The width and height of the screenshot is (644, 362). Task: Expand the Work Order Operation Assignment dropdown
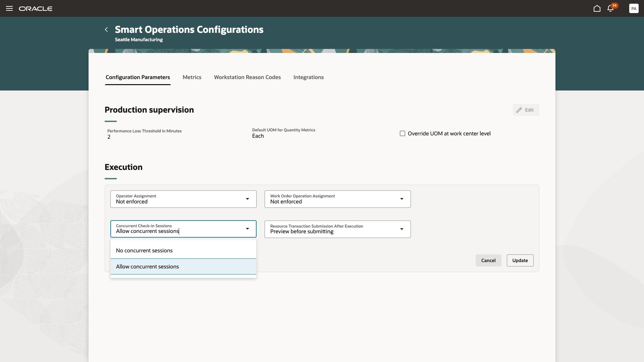click(402, 199)
